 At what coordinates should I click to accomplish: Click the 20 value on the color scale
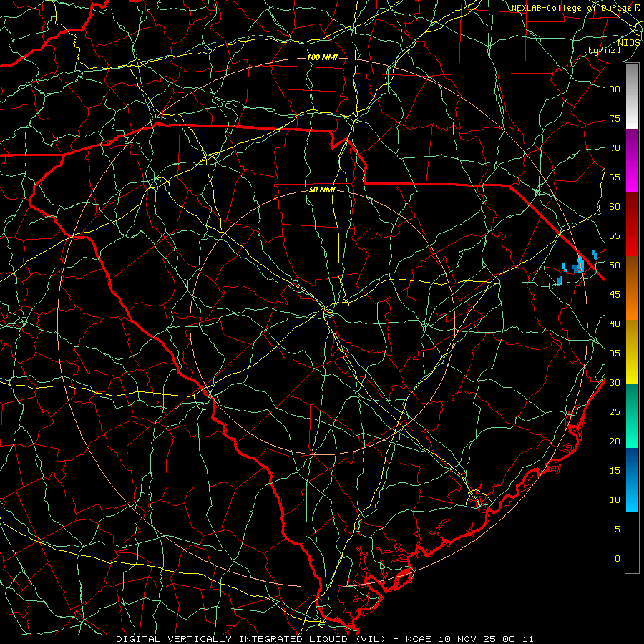tap(615, 441)
